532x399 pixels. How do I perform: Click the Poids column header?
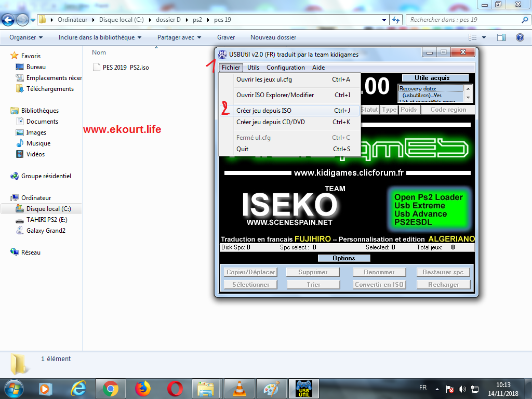409,110
